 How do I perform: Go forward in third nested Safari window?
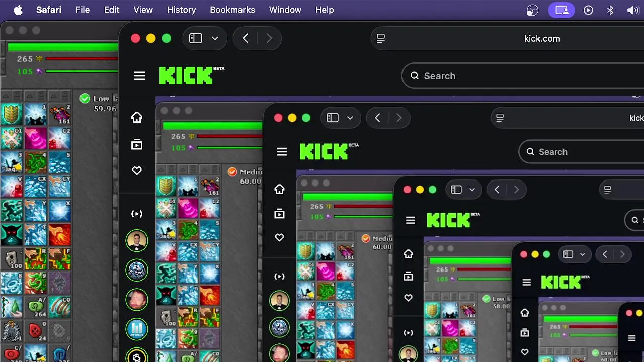(516, 190)
